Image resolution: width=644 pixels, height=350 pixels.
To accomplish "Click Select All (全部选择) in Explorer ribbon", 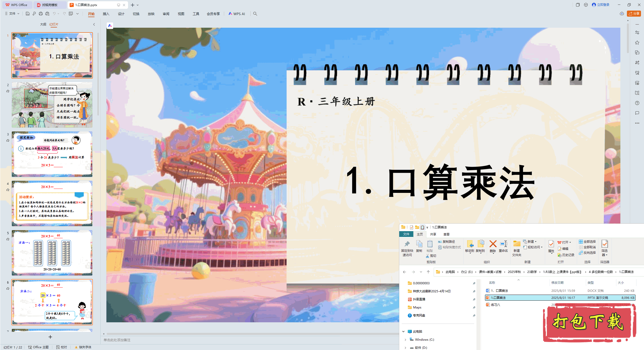I will 587,241.
